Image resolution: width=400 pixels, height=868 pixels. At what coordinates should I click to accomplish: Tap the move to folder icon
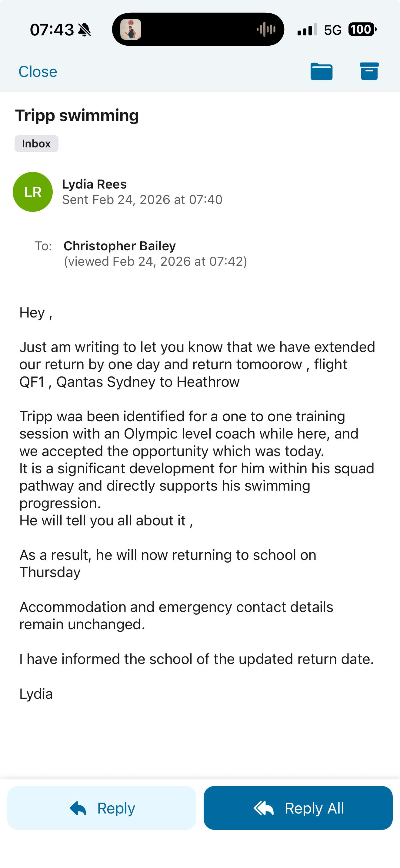[321, 71]
